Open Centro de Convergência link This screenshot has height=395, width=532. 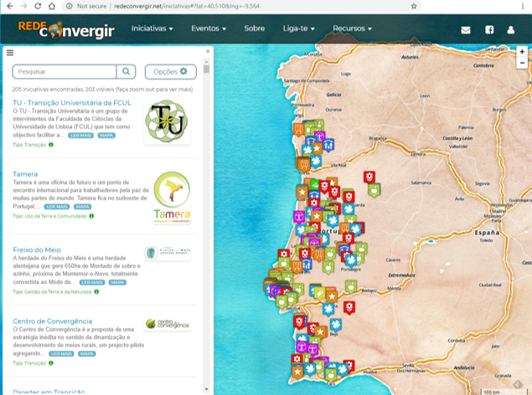point(53,321)
